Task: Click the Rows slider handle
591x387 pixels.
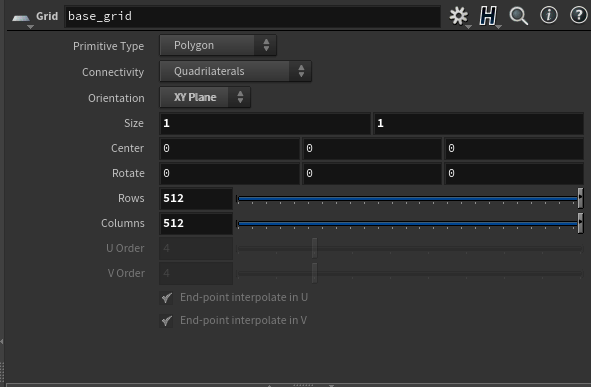Action: tap(580, 198)
